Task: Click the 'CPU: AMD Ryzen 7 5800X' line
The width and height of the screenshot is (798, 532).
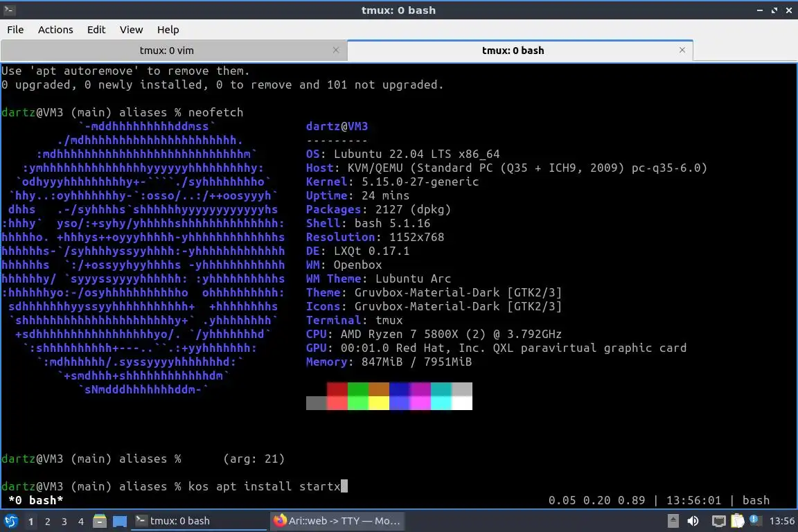Action: click(x=434, y=335)
